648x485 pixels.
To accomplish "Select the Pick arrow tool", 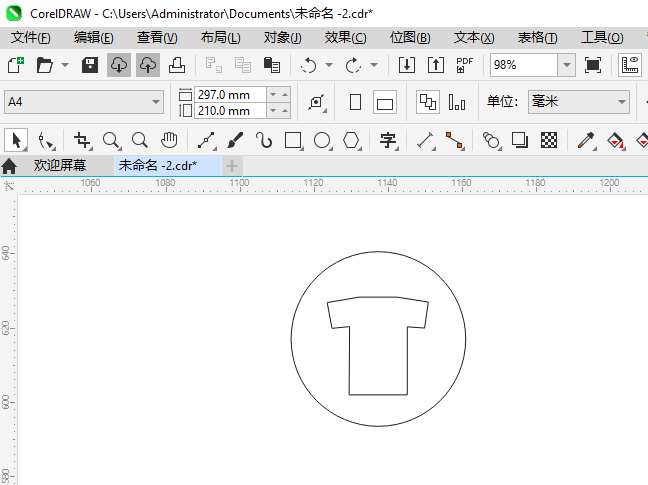I will pyautogui.click(x=16, y=140).
